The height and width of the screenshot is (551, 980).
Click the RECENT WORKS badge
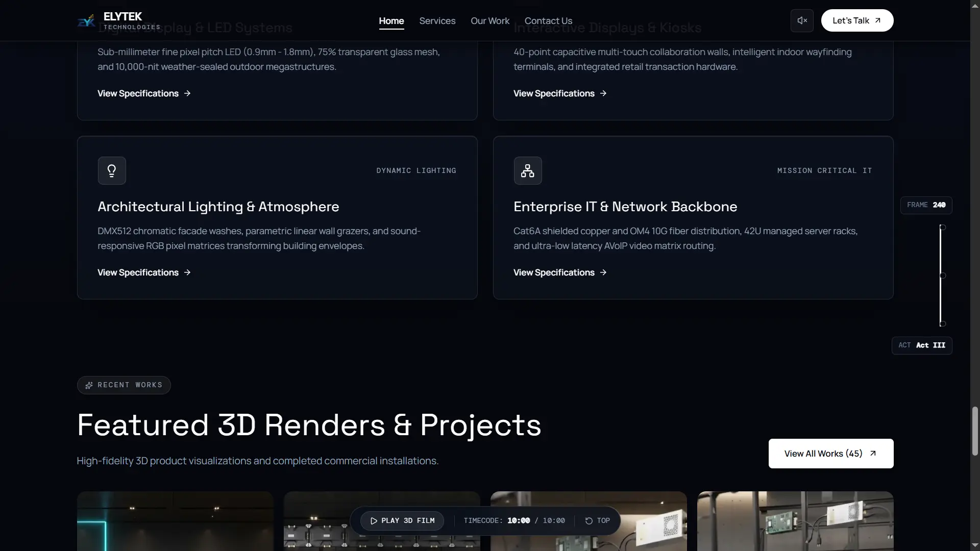[124, 385]
